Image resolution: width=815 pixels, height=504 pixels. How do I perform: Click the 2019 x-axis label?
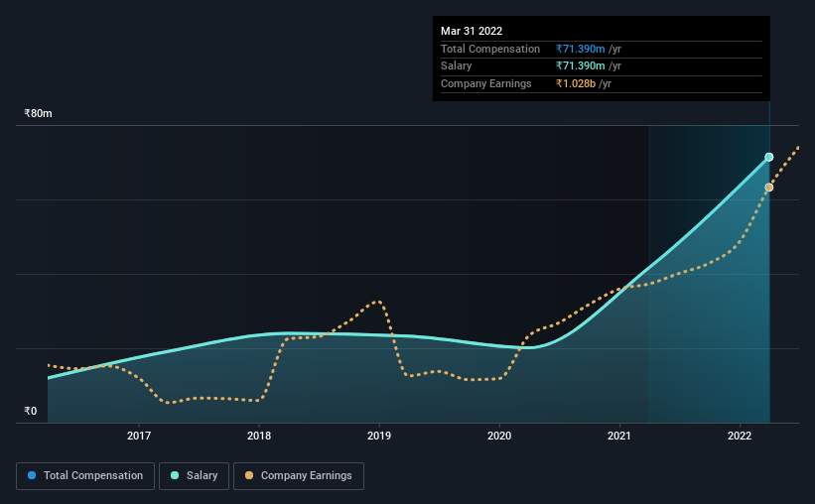pyautogui.click(x=379, y=436)
